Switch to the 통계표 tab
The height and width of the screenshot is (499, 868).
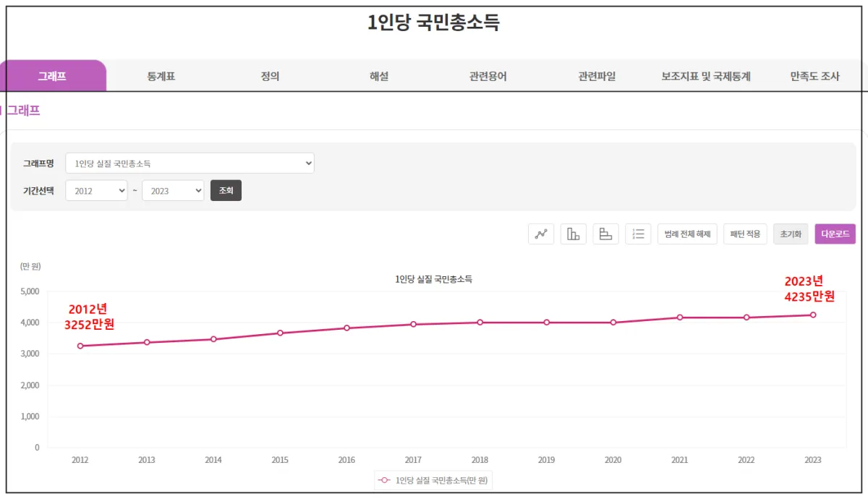click(162, 75)
